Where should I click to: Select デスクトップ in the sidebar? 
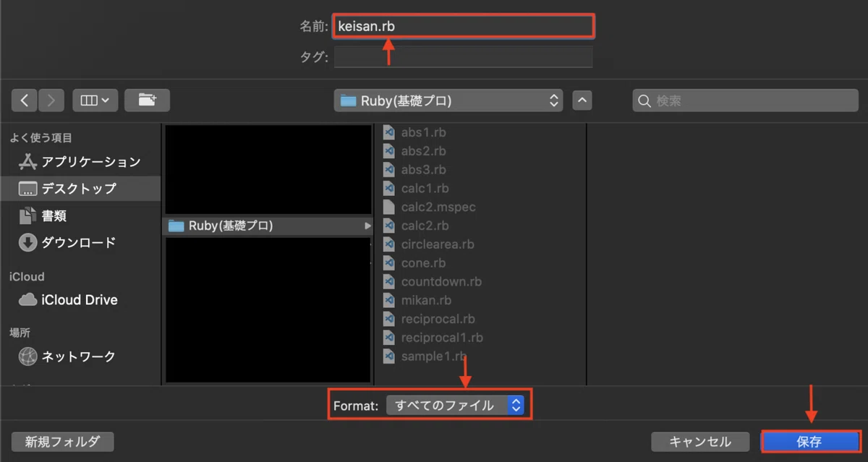(80, 189)
